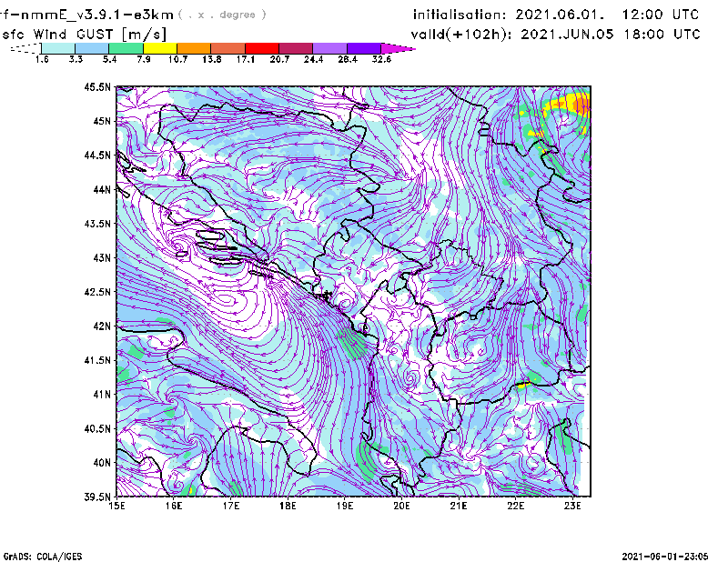Click the "2021-06-01-23:05" timestamp footer
728x562 pixels.
[x=665, y=557]
